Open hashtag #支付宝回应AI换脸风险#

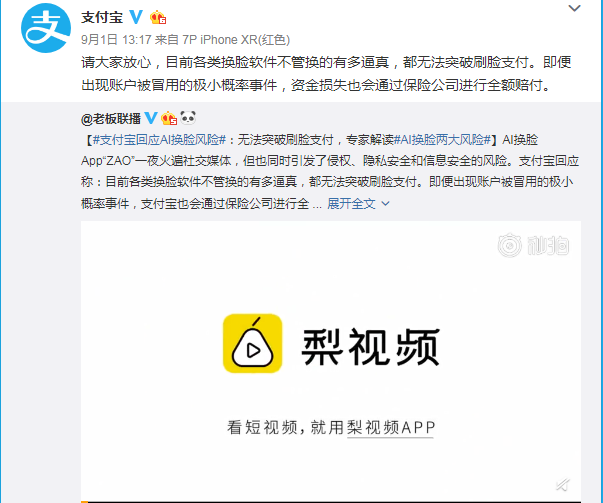[x=159, y=140]
